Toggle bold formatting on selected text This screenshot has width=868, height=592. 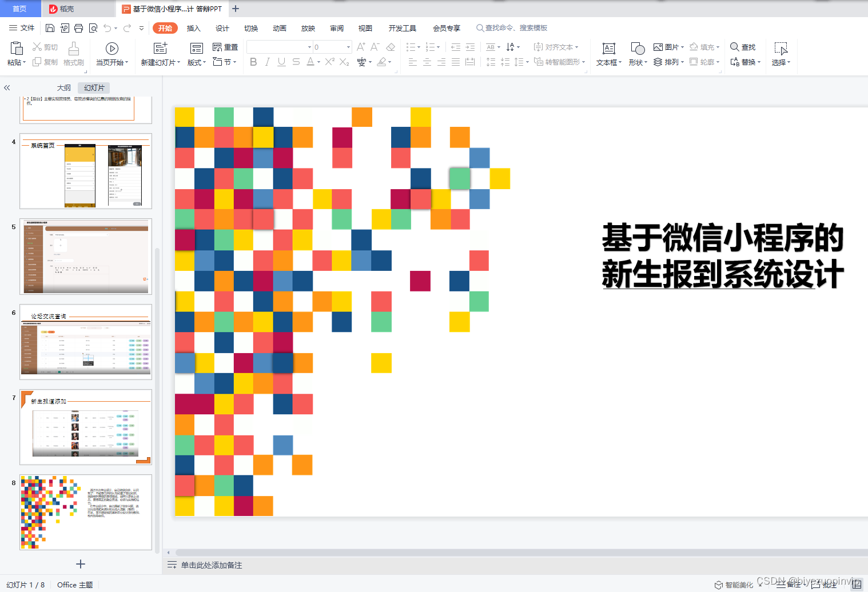(x=253, y=62)
